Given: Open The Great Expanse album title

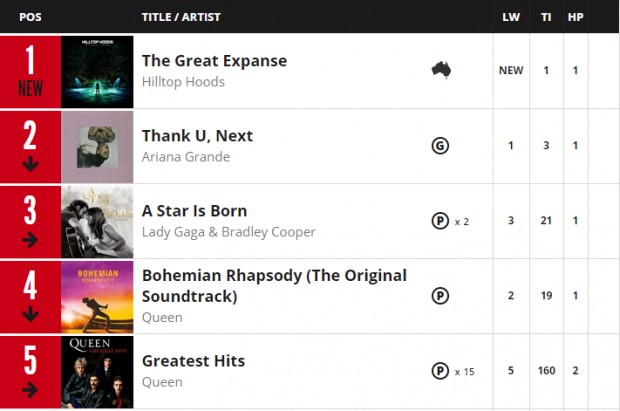Looking at the screenshot, I should coord(214,61).
